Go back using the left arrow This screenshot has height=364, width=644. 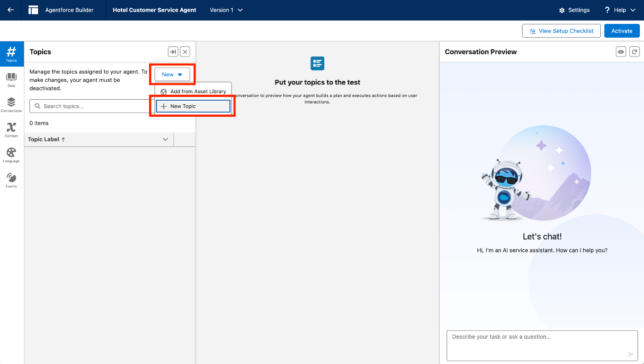pos(11,10)
